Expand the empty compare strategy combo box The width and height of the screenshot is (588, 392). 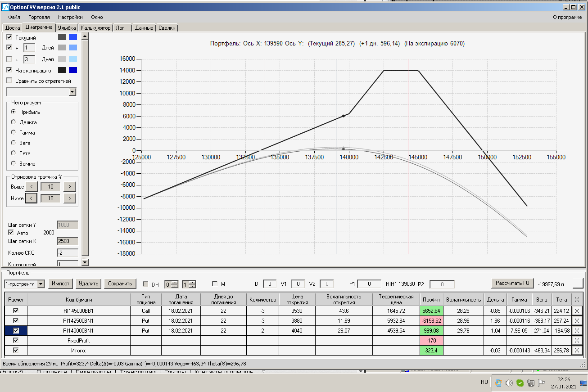(x=72, y=92)
